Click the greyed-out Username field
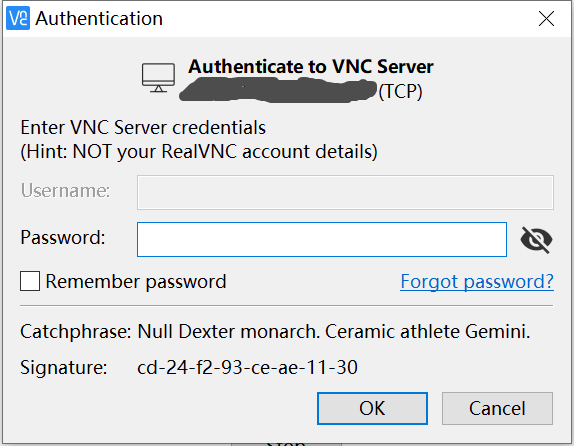 [x=345, y=193]
